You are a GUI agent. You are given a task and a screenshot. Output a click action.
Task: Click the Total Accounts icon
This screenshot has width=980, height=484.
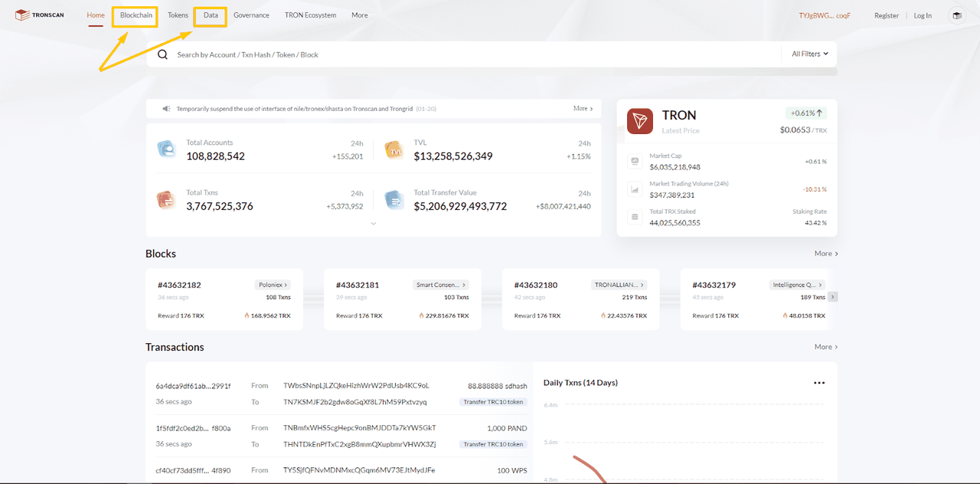[167, 149]
